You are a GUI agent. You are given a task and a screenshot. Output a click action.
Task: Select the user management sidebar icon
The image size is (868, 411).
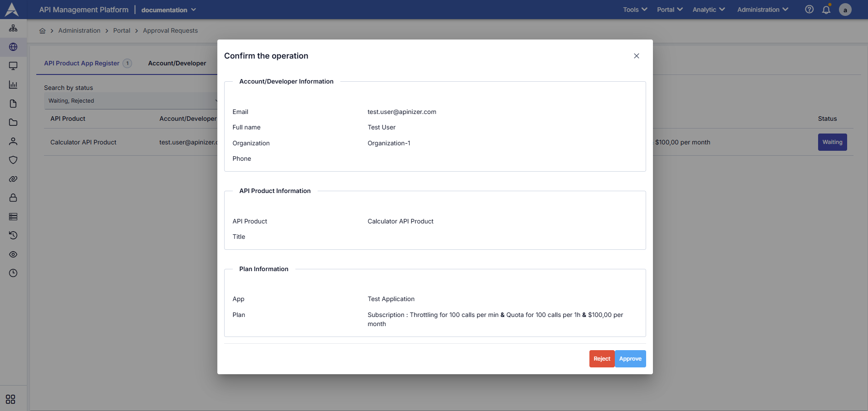(13, 142)
